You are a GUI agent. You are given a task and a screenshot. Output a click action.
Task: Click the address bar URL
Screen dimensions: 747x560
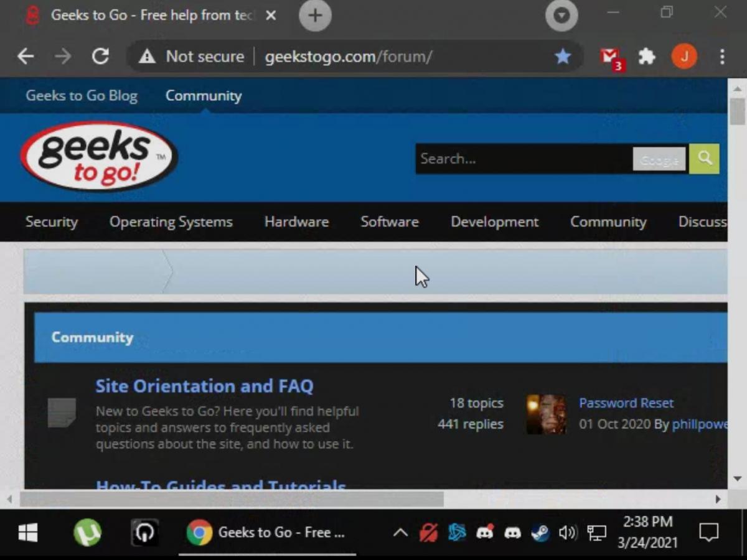pos(349,57)
